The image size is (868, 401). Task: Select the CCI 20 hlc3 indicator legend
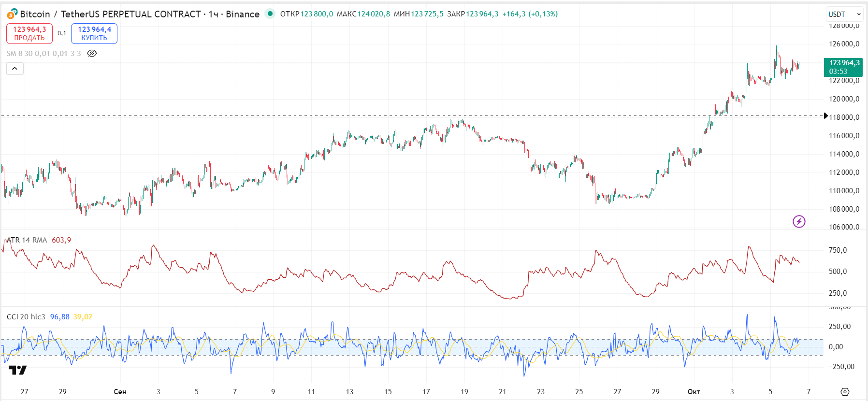[x=26, y=317]
